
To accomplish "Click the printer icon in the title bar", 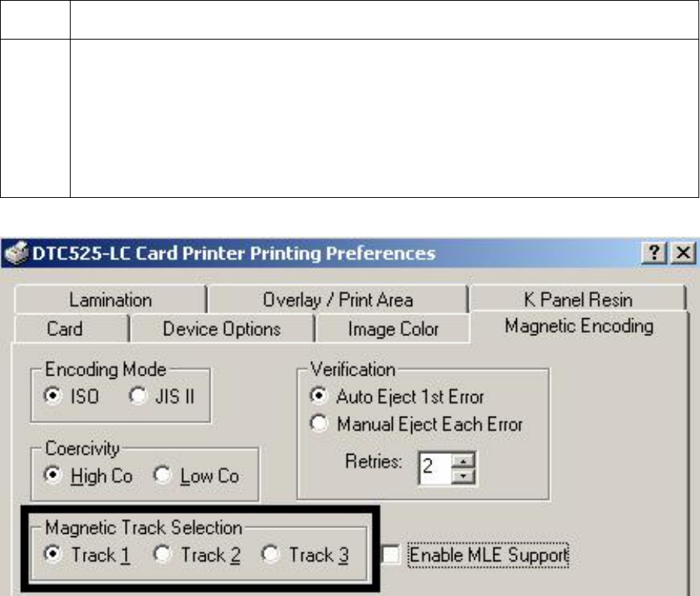I will click(16, 253).
